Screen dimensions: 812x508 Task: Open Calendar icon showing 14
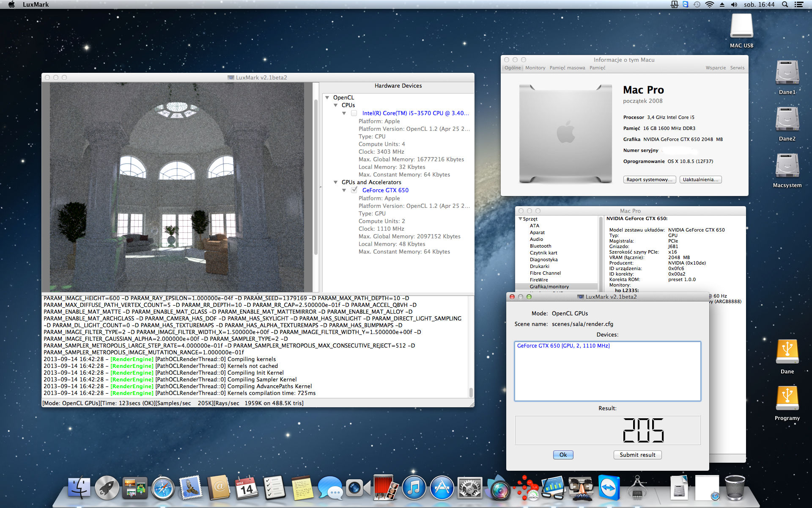(247, 488)
